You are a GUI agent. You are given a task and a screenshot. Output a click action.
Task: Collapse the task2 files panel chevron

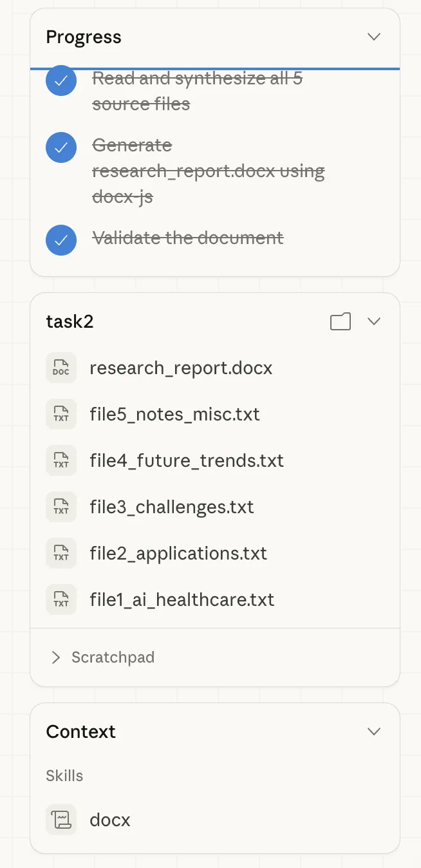tap(374, 321)
